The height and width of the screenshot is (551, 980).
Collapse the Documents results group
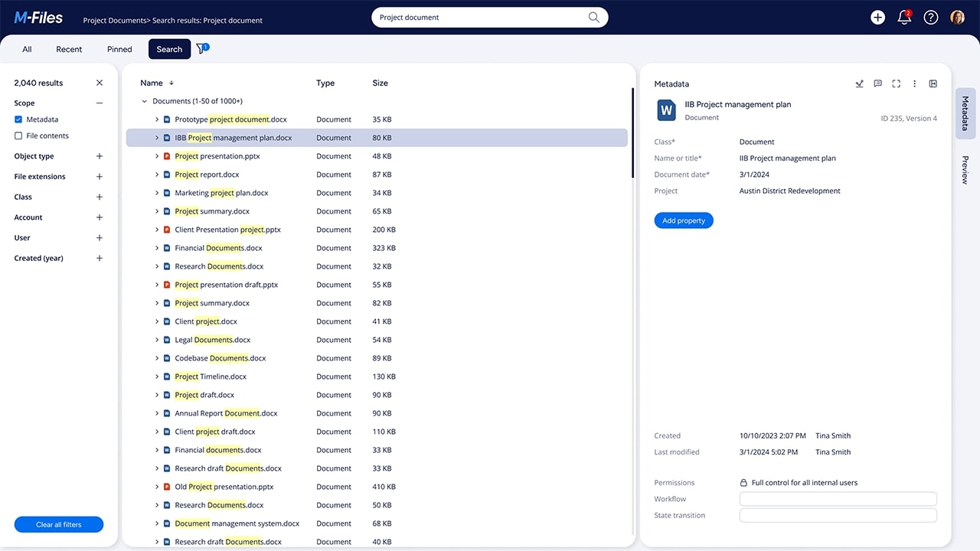pos(144,100)
